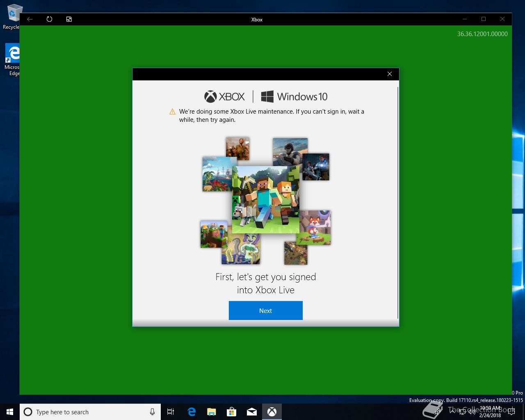525x420 pixels.
Task: Open Microsoft Store from the taskbar
Action: point(232,412)
